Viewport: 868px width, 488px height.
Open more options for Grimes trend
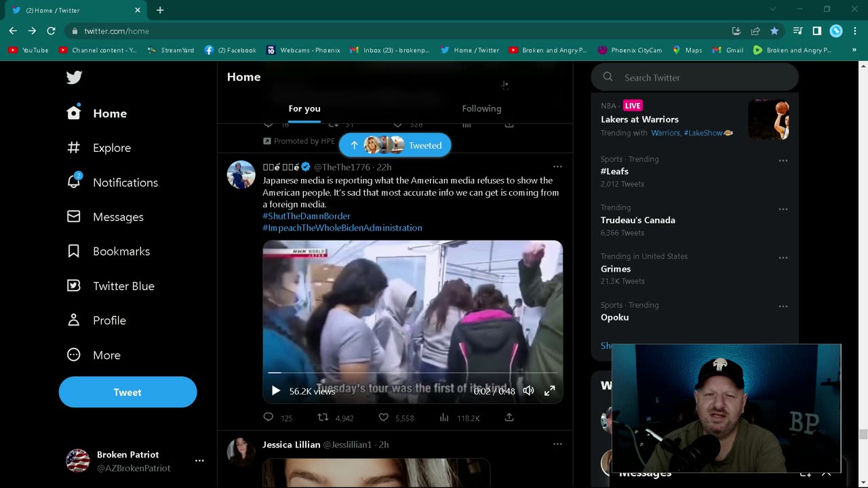point(783,258)
